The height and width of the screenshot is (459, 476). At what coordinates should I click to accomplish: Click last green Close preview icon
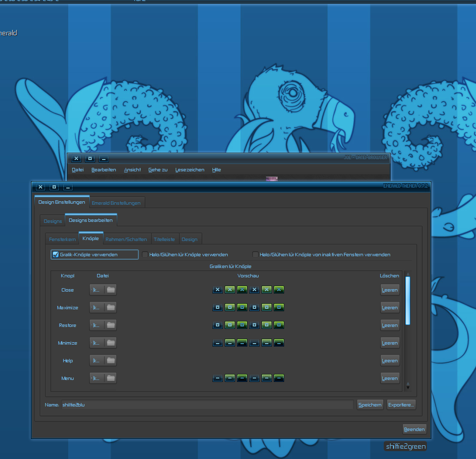279,290
